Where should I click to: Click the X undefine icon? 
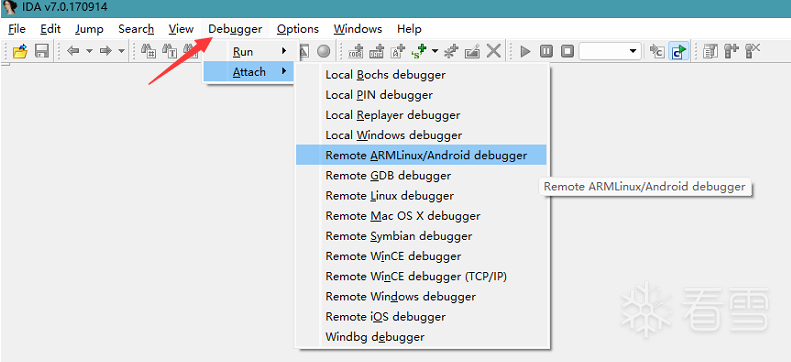(494, 51)
